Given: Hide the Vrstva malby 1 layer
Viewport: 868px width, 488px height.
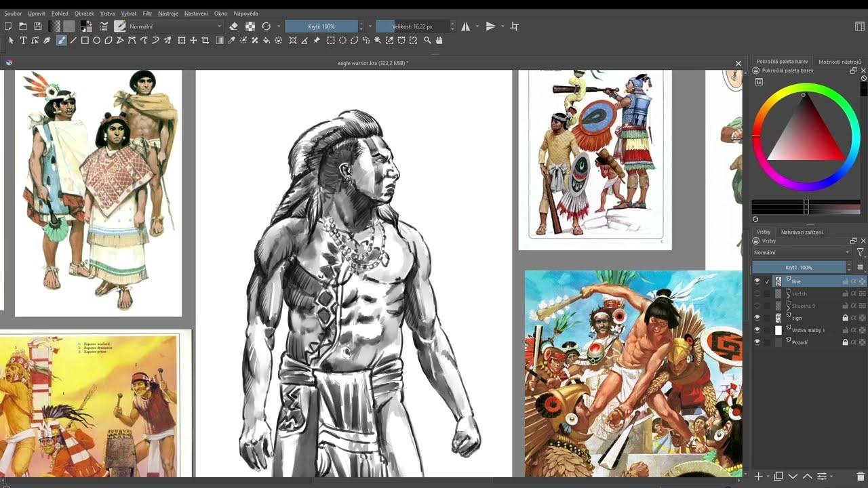Looking at the screenshot, I should [x=757, y=330].
